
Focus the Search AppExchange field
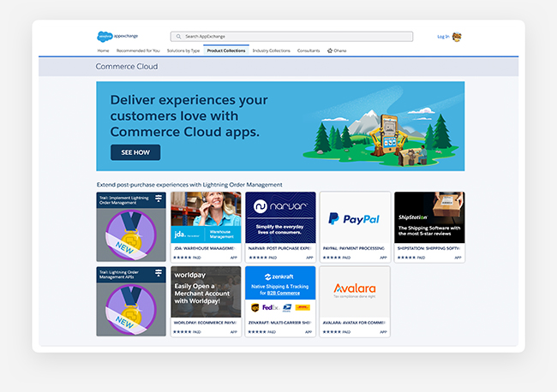coord(291,37)
